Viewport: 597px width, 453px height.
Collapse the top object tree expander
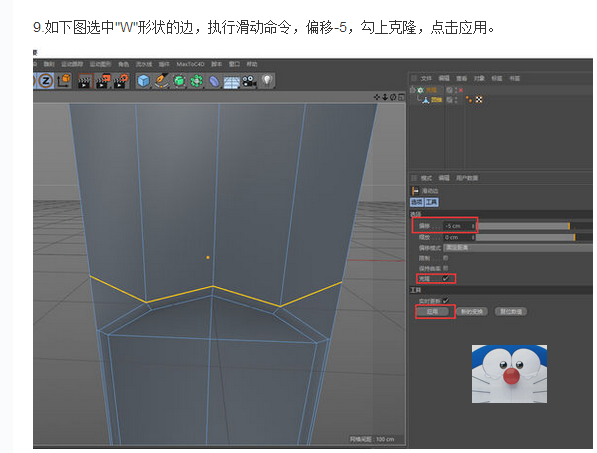tap(412, 90)
